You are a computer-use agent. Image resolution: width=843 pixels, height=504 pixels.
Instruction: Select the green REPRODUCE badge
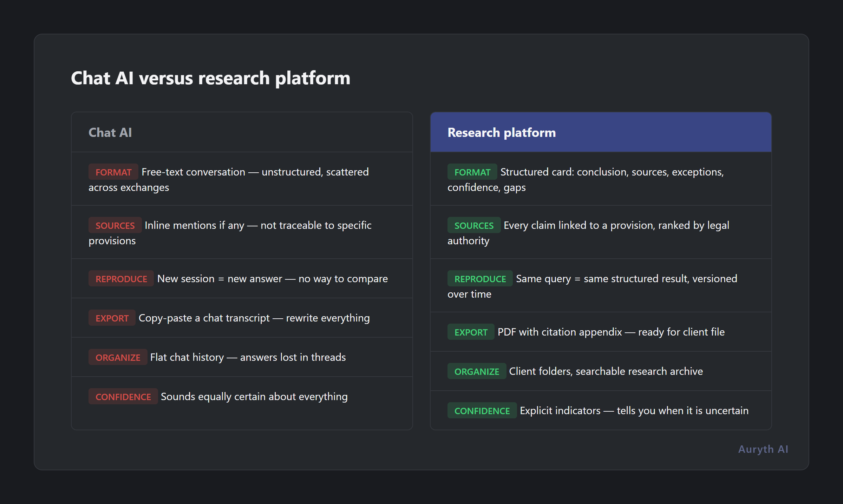point(480,278)
